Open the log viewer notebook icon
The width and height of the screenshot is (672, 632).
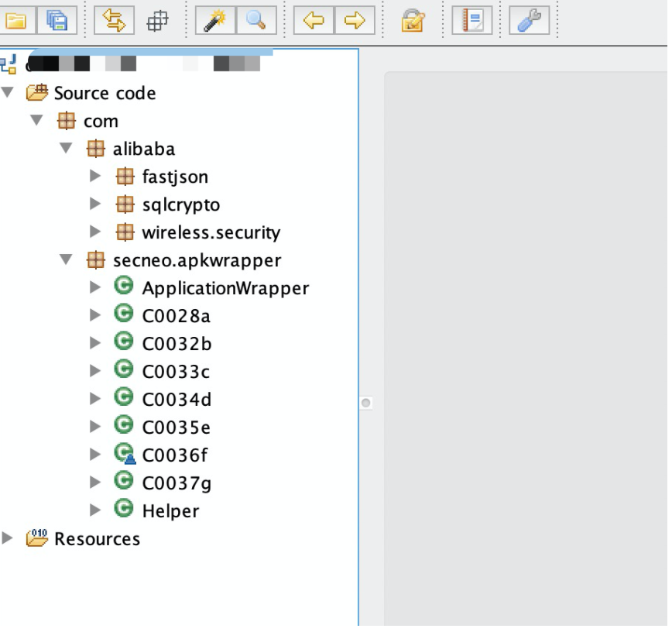pyautogui.click(x=472, y=20)
